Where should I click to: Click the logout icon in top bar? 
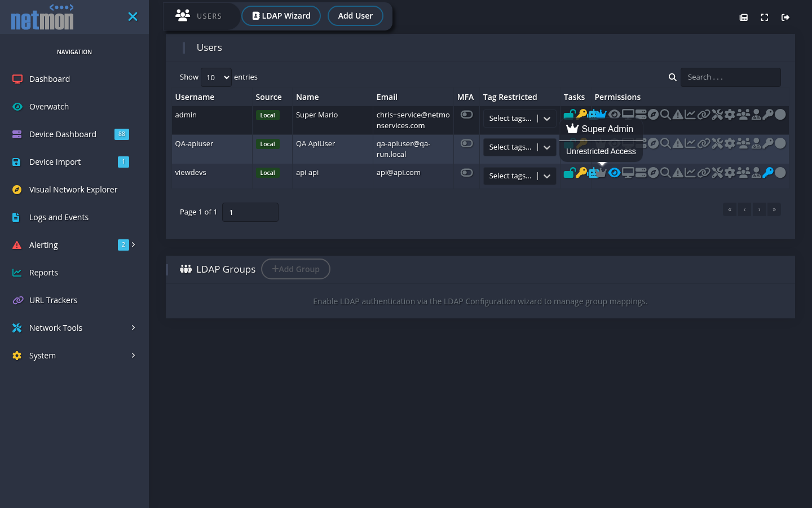(x=785, y=17)
